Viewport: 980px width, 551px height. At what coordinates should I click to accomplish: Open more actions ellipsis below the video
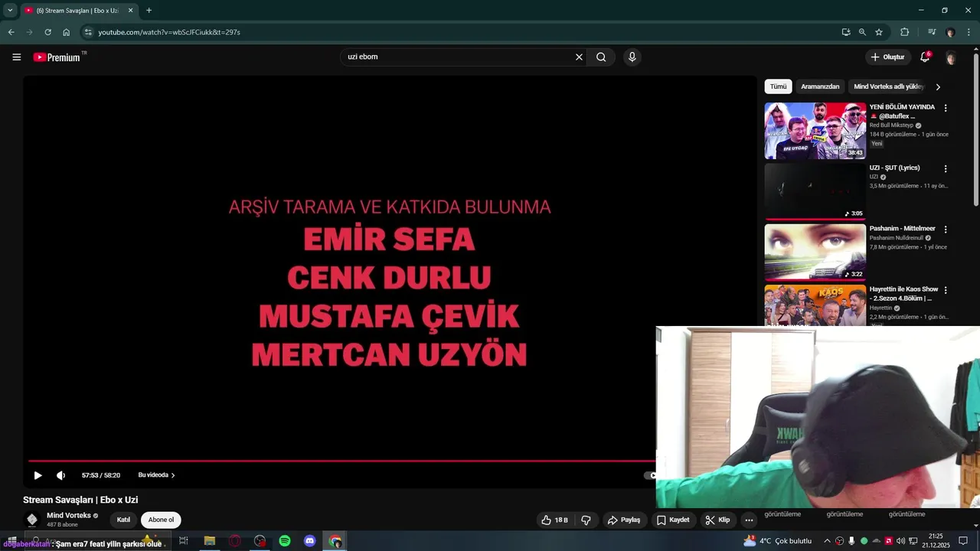tap(749, 520)
